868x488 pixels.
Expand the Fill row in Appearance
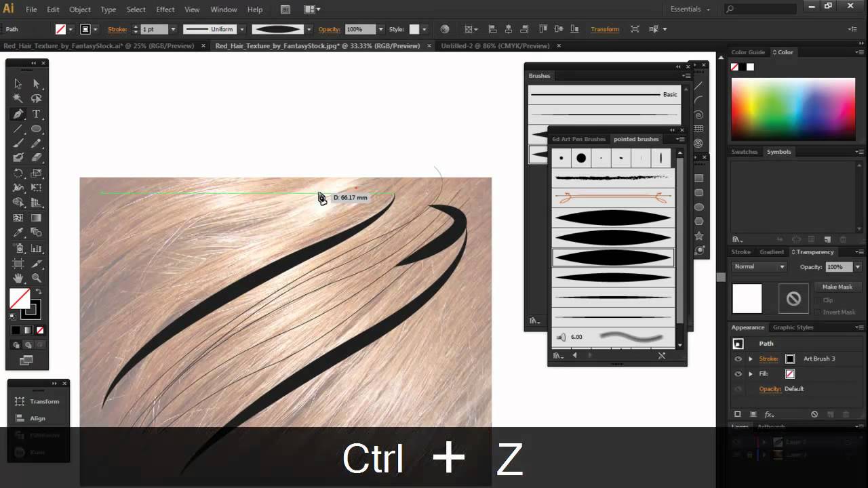pos(750,373)
